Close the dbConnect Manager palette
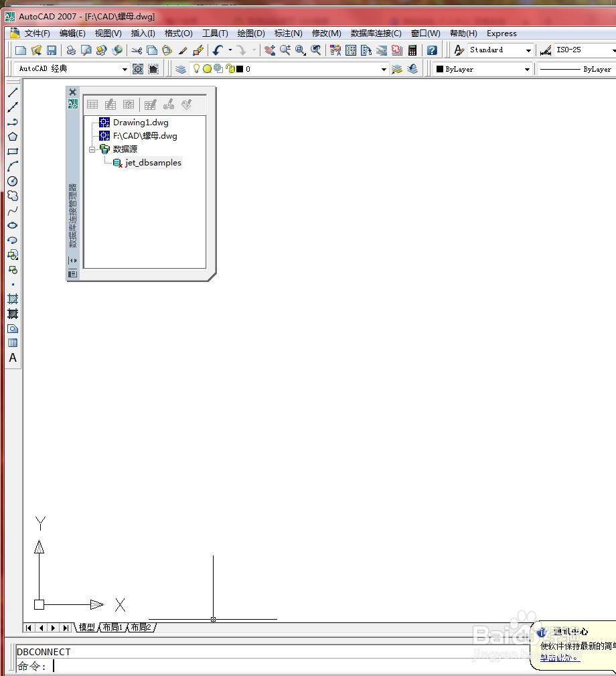This screenshot has width=616, height=676. coord(72,92)
